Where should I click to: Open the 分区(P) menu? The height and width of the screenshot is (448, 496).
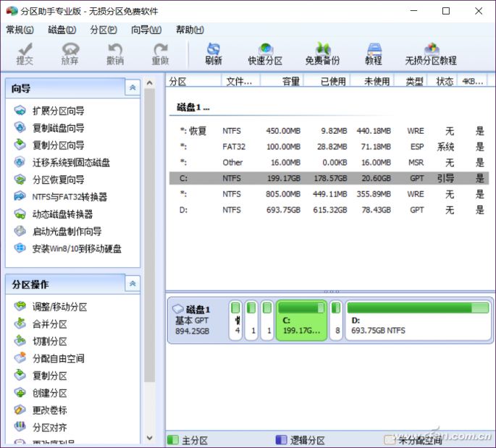[104, 30]
